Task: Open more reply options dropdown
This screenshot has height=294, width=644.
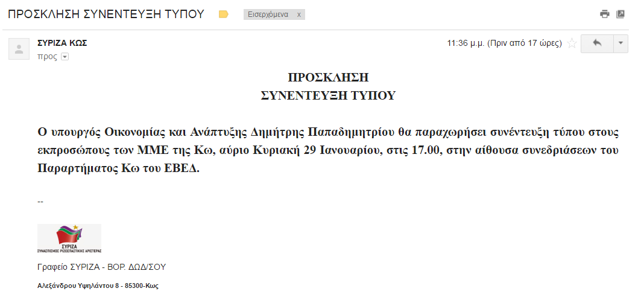Action: 620,43
